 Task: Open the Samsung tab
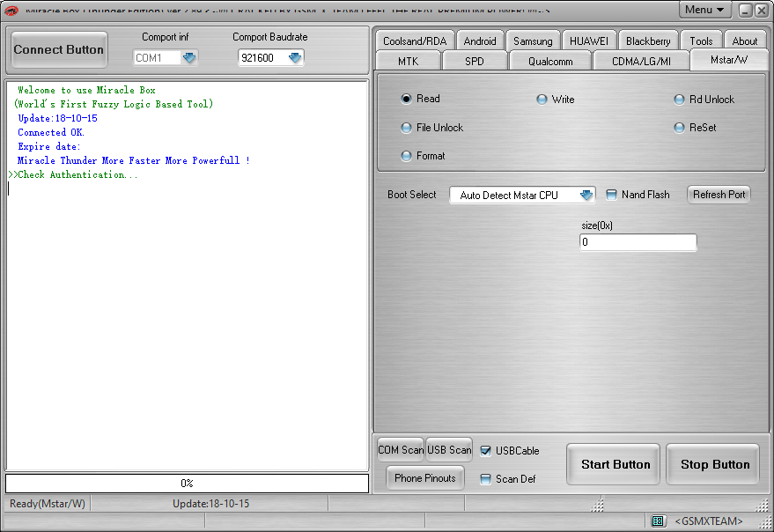[533, 41]
